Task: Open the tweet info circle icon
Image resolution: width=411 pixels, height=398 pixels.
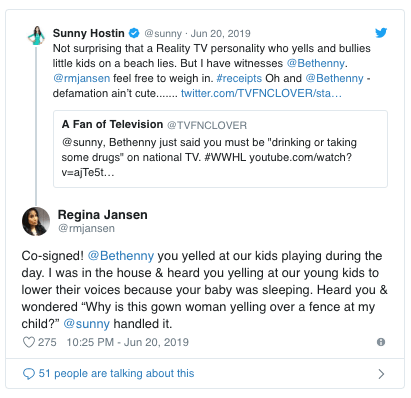Action: point(381,342)
